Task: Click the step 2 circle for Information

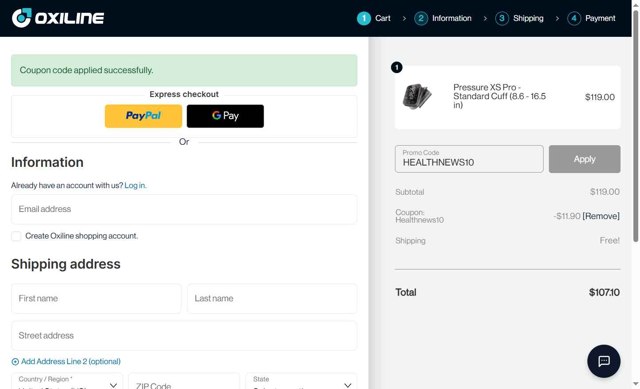Action: 421,18
